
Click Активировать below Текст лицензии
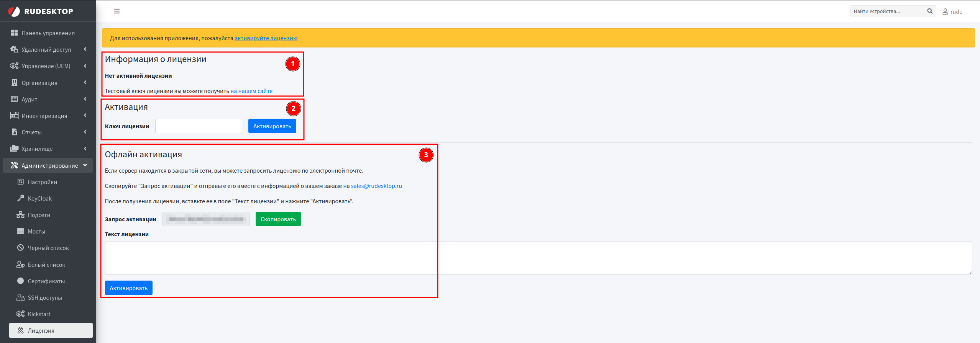[129, 288]
